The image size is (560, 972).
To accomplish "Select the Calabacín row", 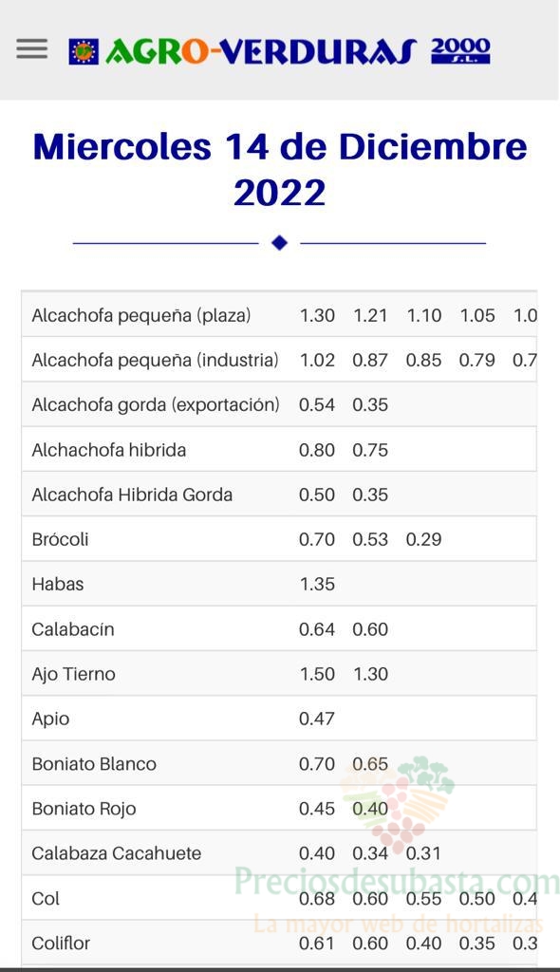I will [x=279, y=628].
